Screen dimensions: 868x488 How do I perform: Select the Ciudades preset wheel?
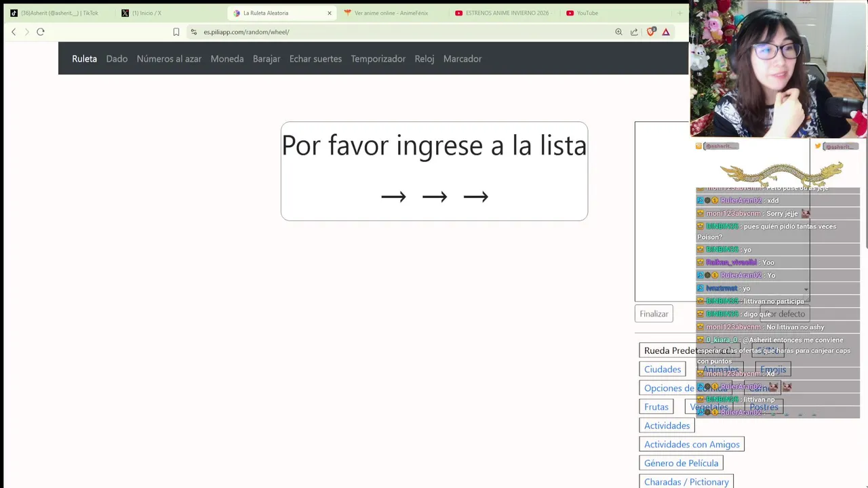663,369
